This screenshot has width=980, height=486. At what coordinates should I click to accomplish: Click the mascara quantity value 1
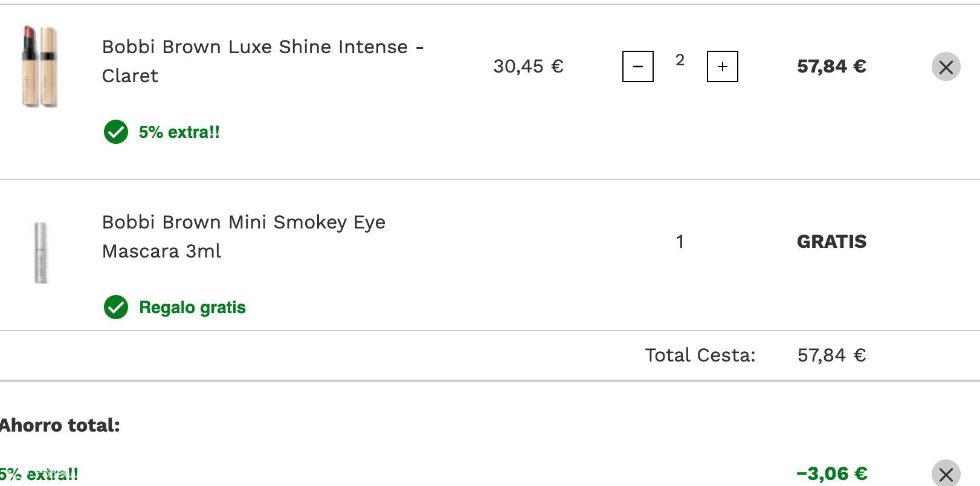tap(680, 242)
